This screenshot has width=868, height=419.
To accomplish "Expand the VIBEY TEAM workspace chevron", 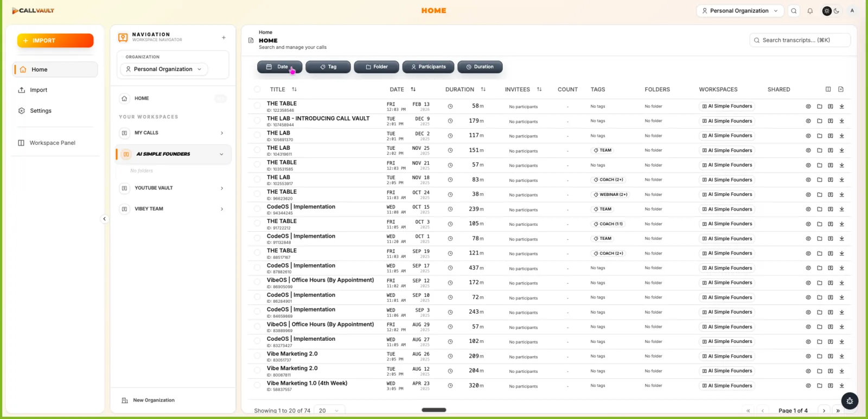I will tap(222, 209).
